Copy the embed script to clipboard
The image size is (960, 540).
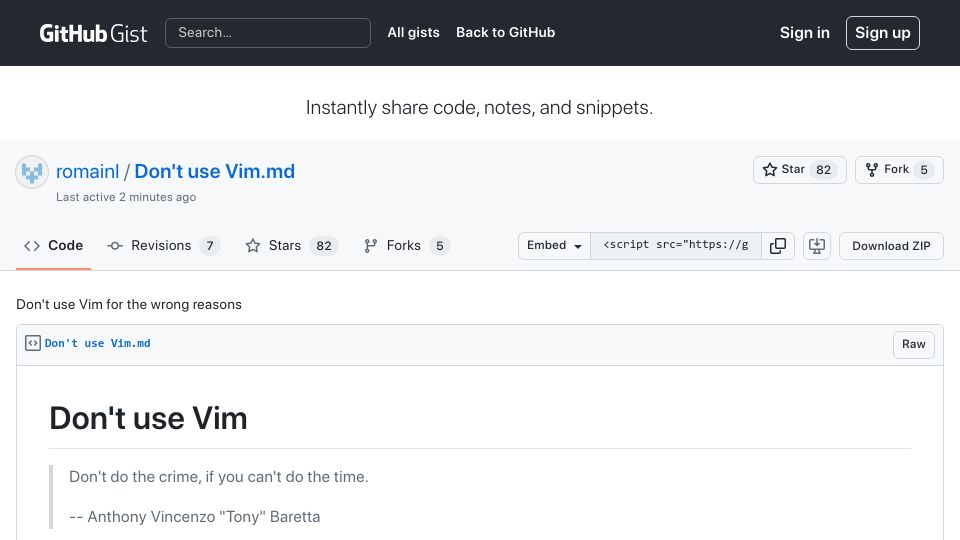click(x=778, y=246)
